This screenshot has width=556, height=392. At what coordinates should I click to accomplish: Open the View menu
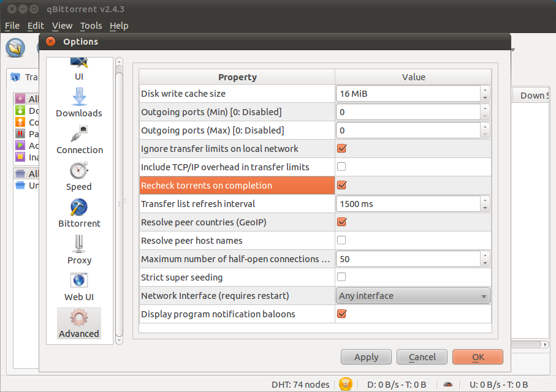point(62,26)
